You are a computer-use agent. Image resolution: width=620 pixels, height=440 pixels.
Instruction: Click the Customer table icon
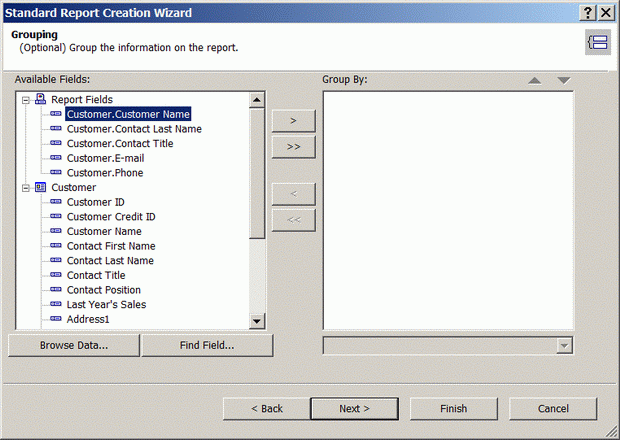pyautogui.click(x=40, y=187)
